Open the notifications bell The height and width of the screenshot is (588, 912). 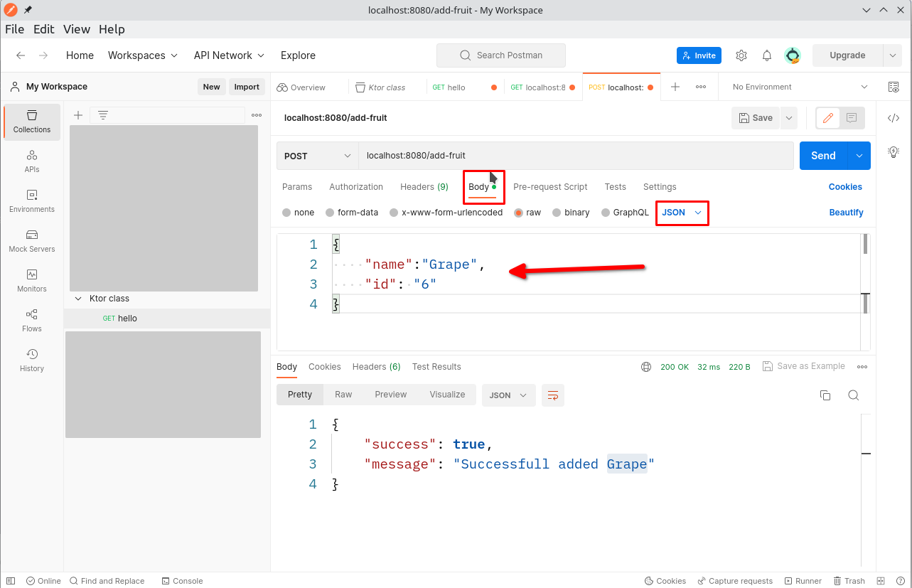click(x=767, y=55)
